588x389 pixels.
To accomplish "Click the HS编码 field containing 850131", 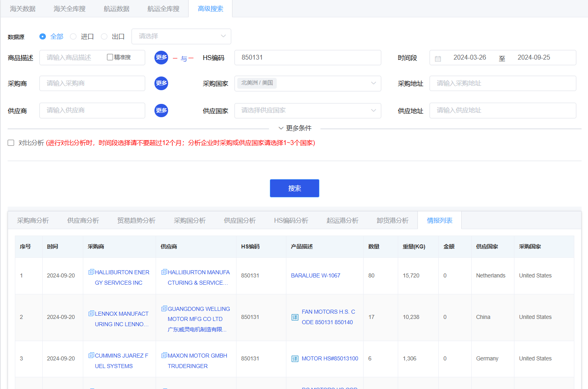I will [x=308, y=58].
